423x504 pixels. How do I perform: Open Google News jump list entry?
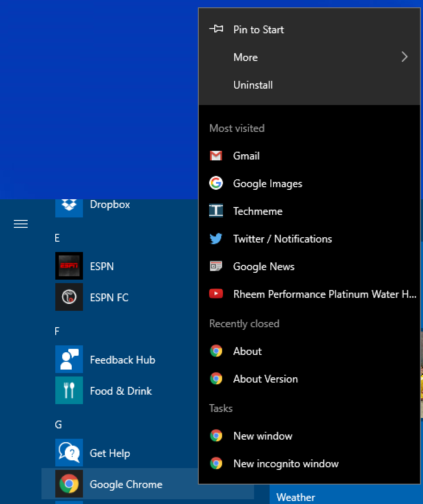309,266
